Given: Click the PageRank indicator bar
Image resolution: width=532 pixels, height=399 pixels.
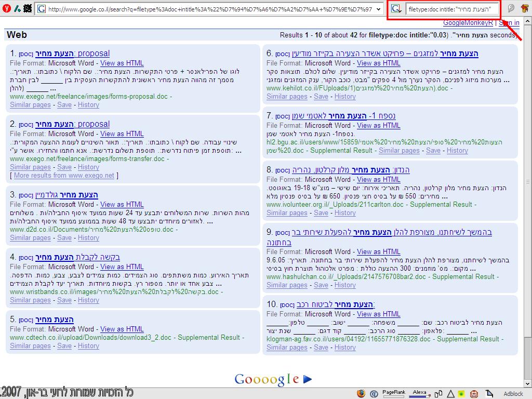Looking at the screenshot, I should click(394, 394).
